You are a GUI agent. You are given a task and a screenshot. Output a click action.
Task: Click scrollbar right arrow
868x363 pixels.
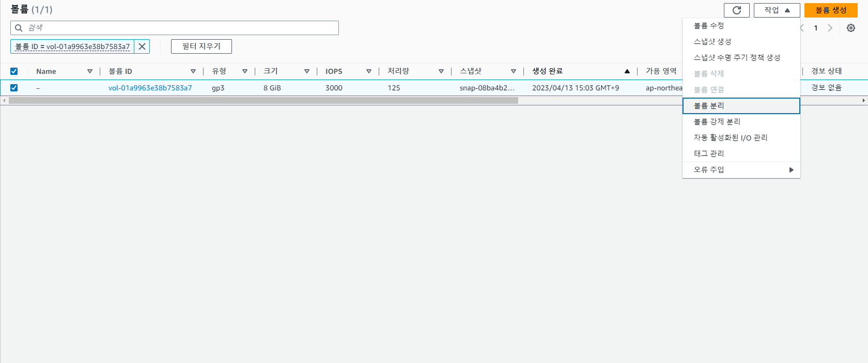[x=864, y=101]
